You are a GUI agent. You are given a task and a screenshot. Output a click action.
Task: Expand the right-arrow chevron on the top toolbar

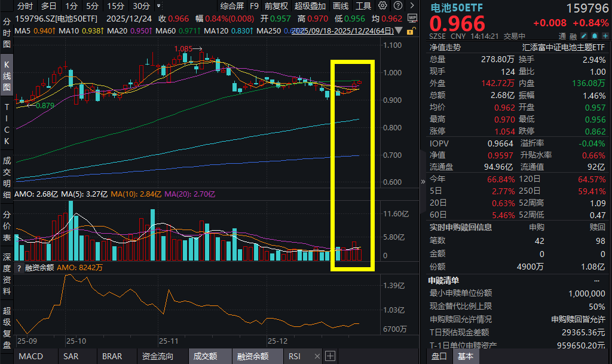point(412,5)
